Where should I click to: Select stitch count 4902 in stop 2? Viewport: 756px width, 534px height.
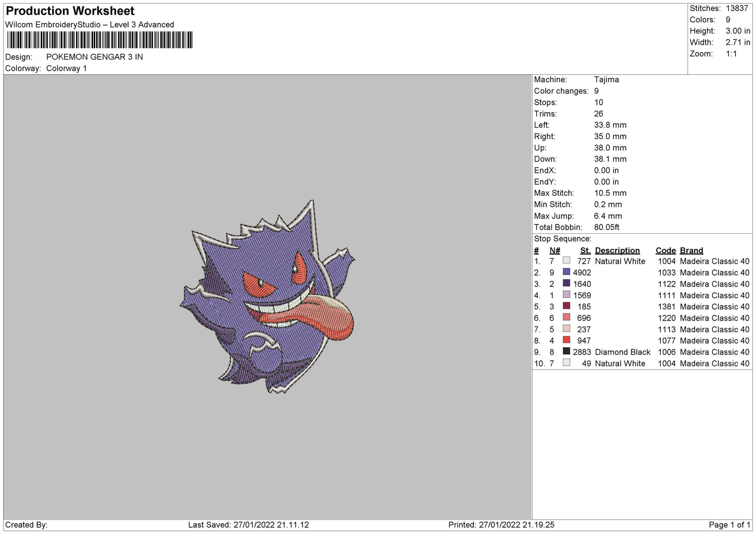(x=582, y=272)
